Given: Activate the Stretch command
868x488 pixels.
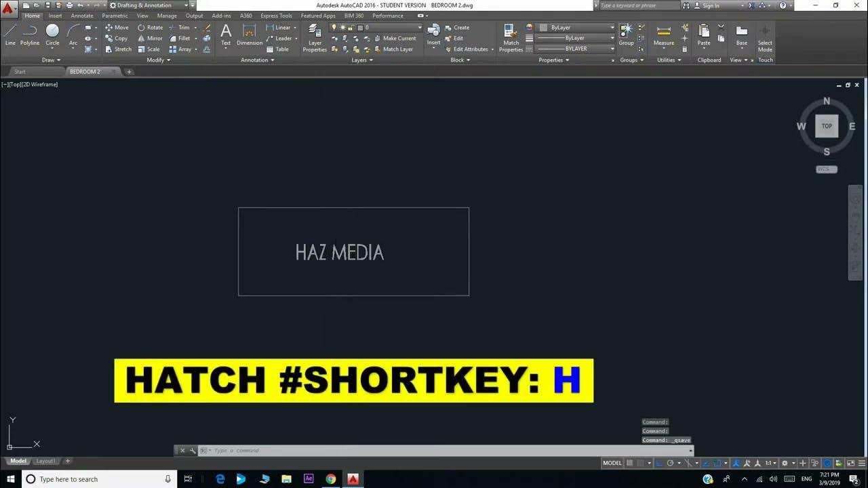Looking at the screenshot, I should coord(119,49).
